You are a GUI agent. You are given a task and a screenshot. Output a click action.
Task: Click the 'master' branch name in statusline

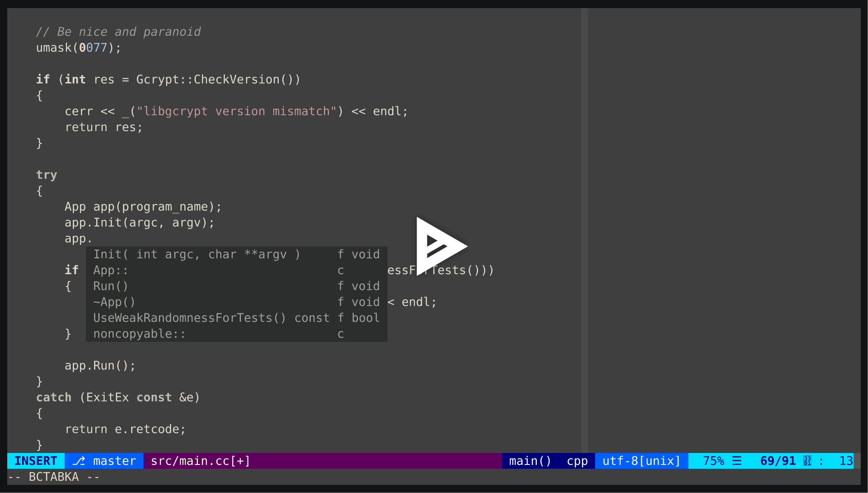(x=115, y=461)
